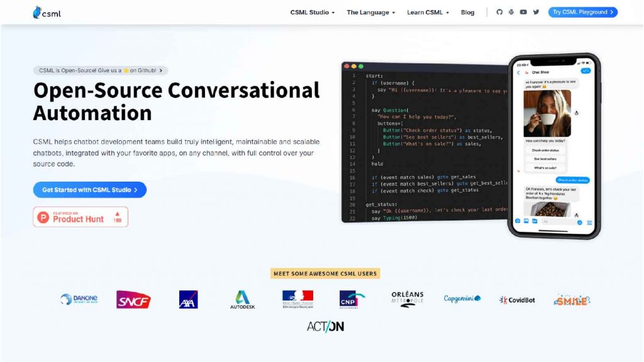Click the Meet Some Awesome CSML Users label
This screenshot has height=362, width=644.
pos(325,273)
